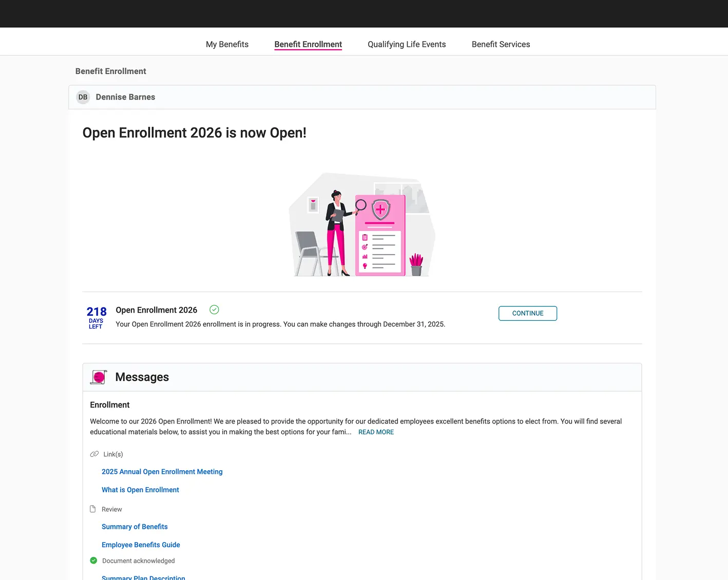View the Summary of Benefits document
The image size is (728, 580).
pos(135,526)
